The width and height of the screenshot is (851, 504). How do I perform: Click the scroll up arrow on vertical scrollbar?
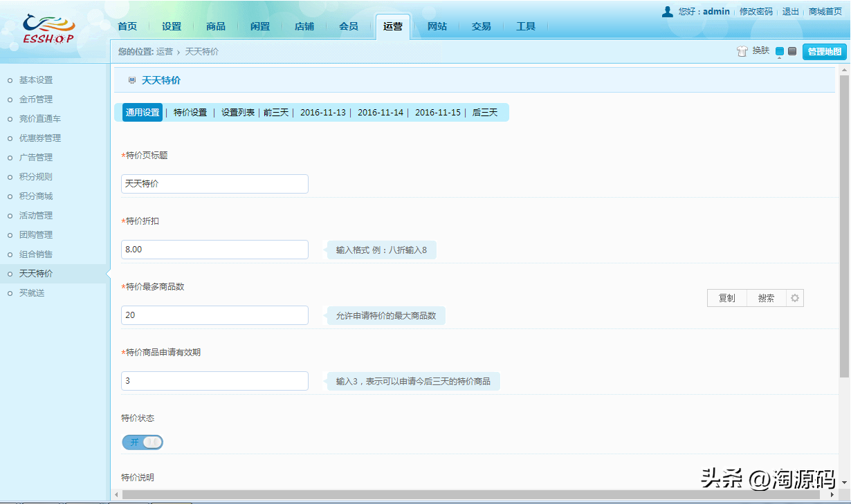(x=844, y=71)
